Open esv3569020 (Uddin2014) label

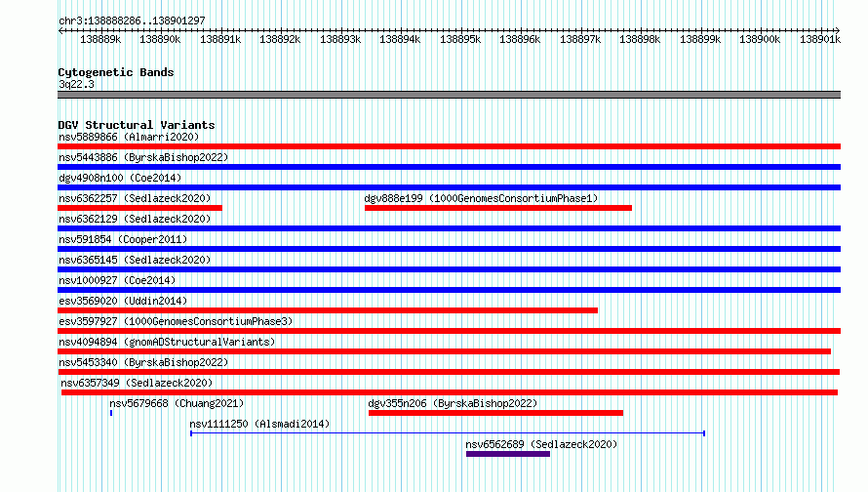click(123, 301)
